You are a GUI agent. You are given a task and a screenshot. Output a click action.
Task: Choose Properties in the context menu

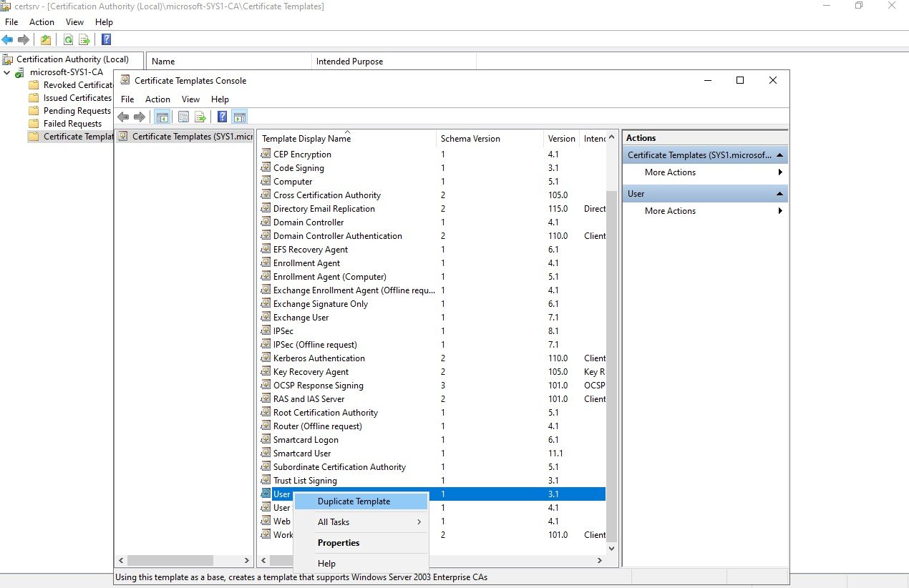(361, 543)
